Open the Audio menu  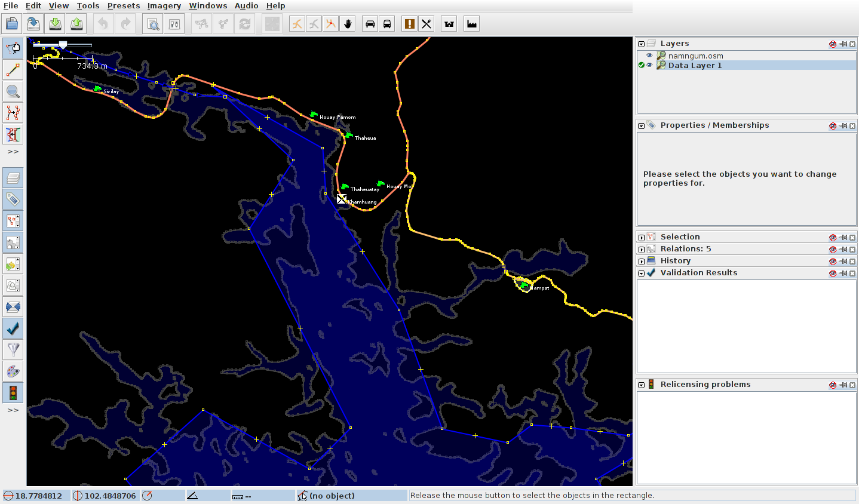(246, 5)
